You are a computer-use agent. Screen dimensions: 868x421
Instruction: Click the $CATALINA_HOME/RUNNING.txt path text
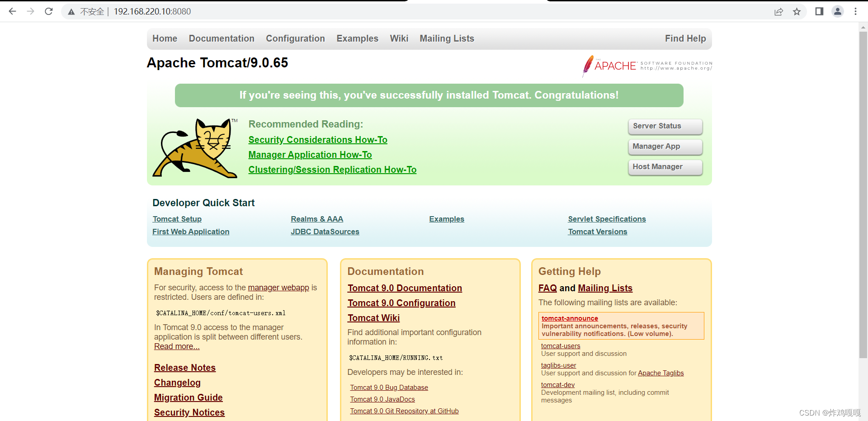396,358
